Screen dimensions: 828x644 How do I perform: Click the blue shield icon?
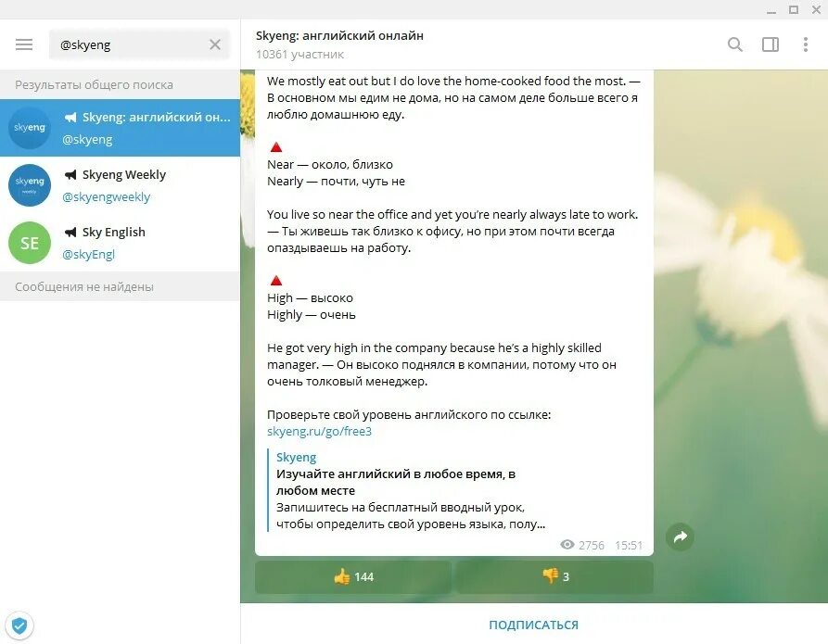[19, 625]
